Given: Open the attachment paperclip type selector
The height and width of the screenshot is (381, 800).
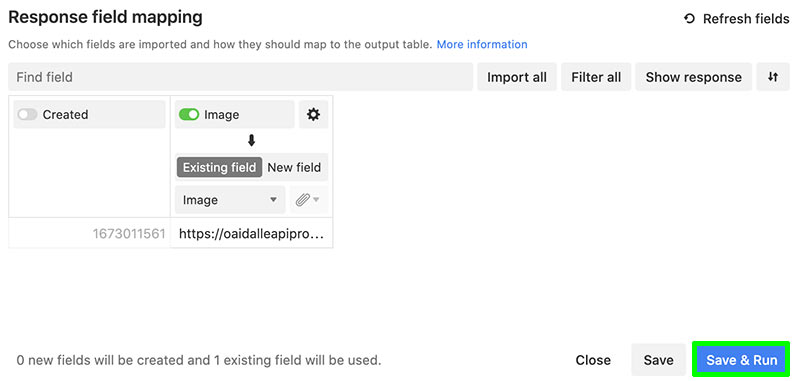Looking at the screenshot, I should [309, 200].
